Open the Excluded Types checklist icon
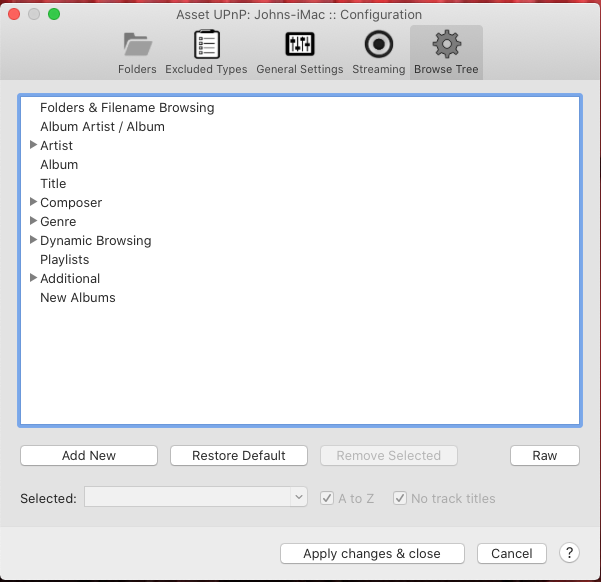 pyautogui.click(x=206, y=45)
